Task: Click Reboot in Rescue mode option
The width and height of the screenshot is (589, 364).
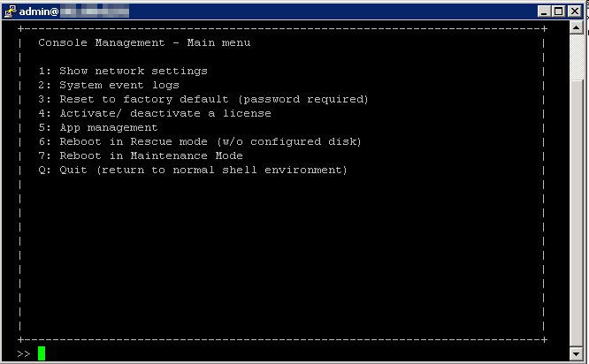Action: click(x=200, y=141)
